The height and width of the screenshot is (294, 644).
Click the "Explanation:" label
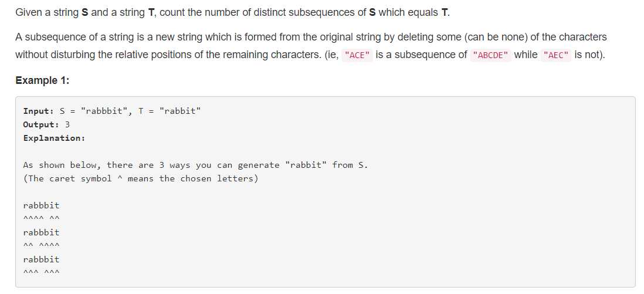click(x=54, y=138)
